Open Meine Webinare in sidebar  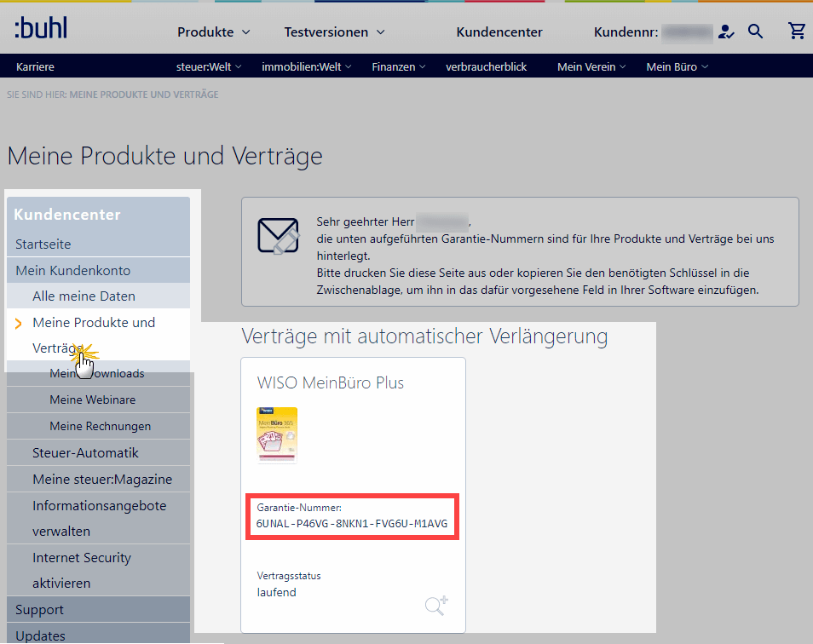click(99, 400)
